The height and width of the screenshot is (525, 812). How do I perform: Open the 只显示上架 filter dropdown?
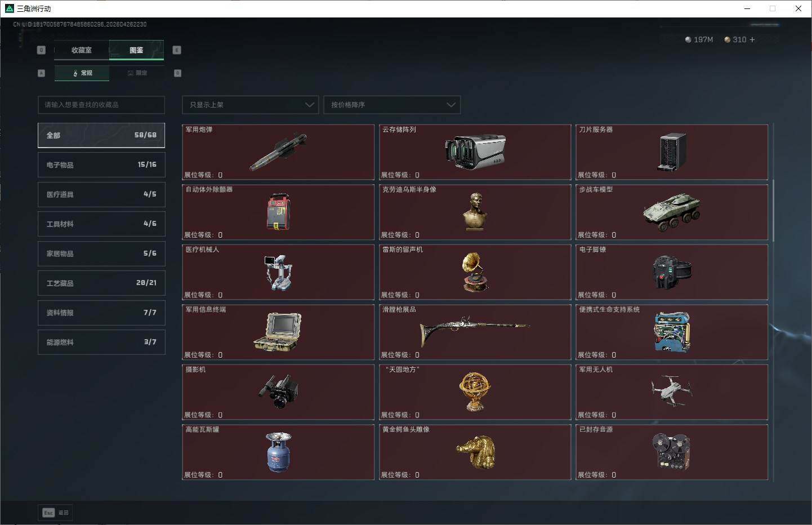point(251,105)
